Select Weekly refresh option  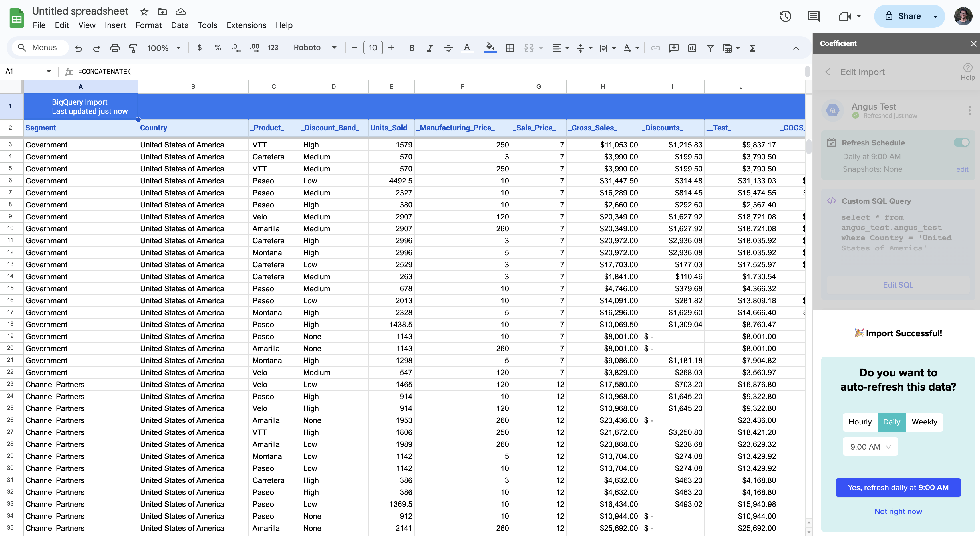924,422
